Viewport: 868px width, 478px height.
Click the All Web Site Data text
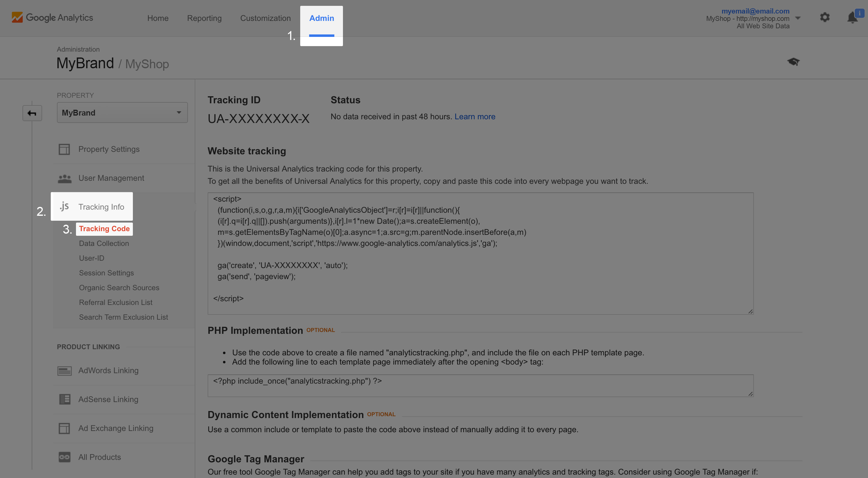pyautogui.click(x=763, y=26)
